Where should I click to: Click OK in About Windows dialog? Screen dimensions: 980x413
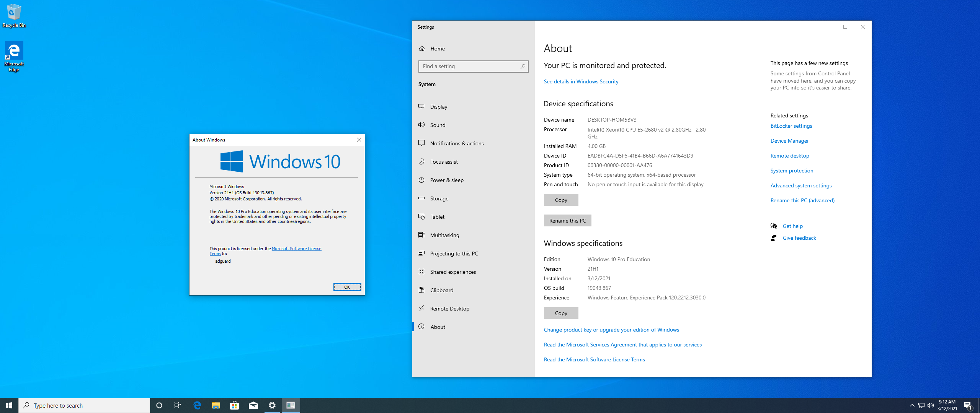click(347, 287)
